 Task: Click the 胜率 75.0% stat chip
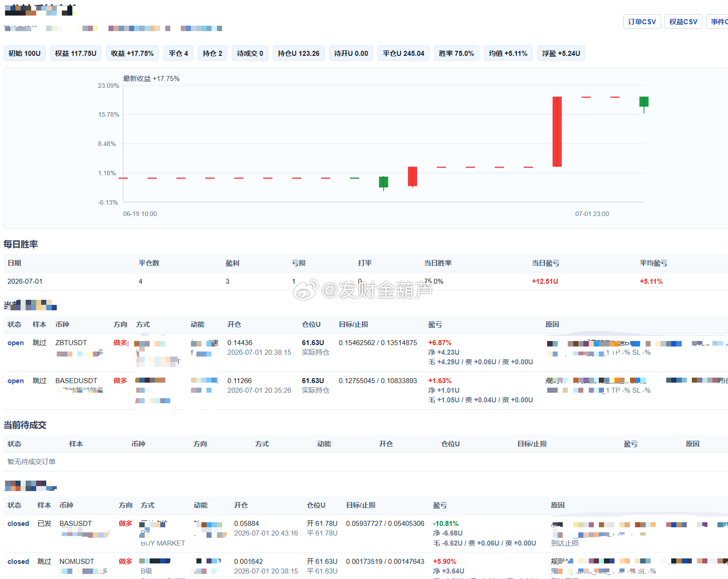tap(456, 53)
